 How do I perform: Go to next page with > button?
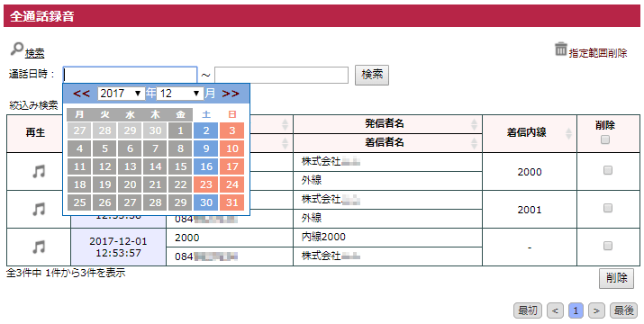(x=596, y=310)
